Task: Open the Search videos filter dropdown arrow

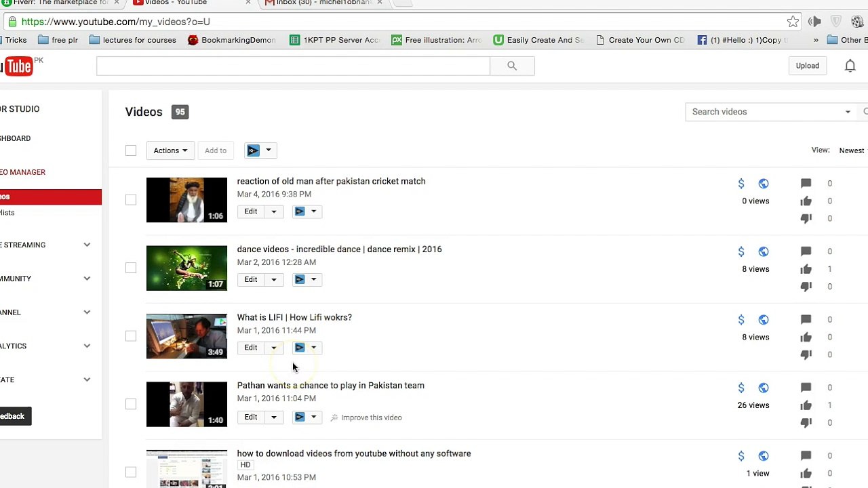Action: pos(848,112)
